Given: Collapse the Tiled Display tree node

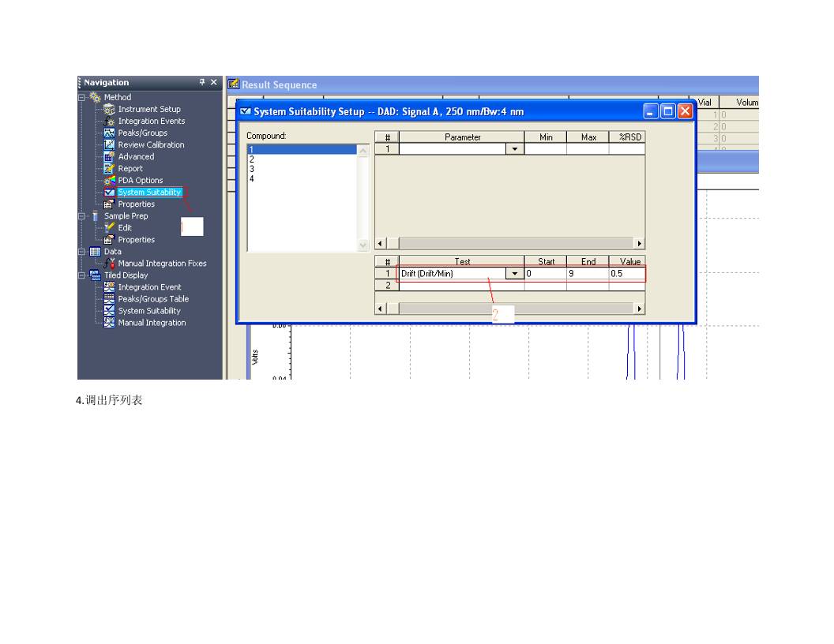Looking at the screenshot, I should (x=81, y=275).
